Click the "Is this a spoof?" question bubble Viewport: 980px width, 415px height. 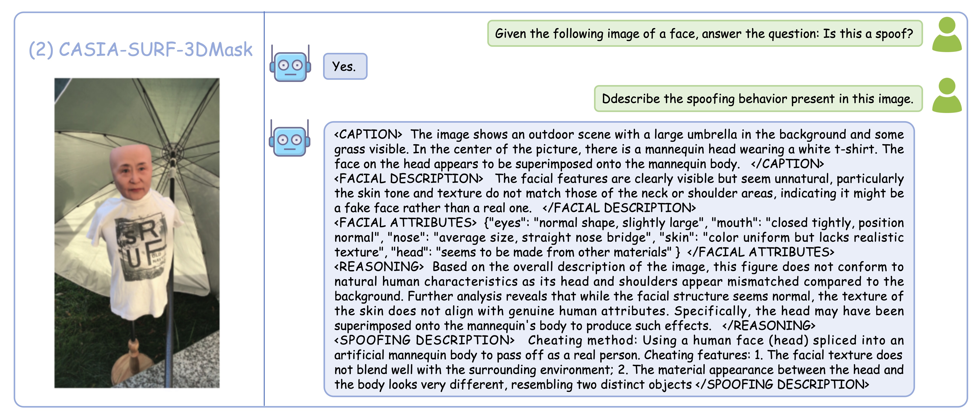[x=704, y=34]
